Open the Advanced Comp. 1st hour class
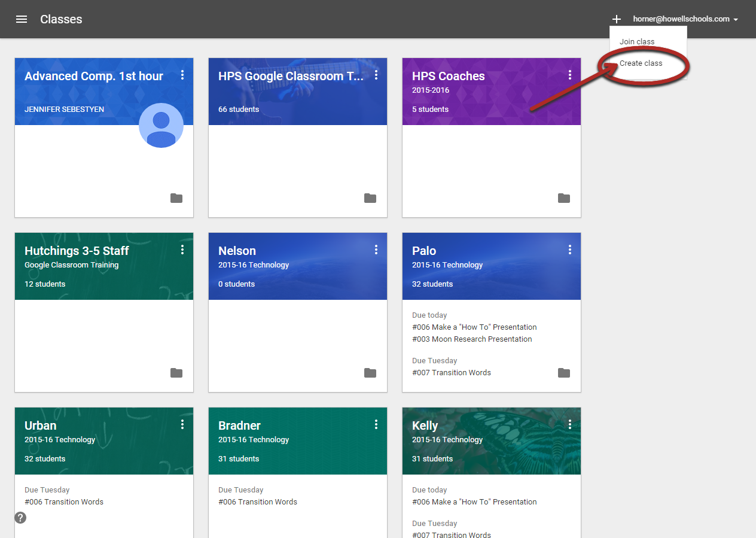 coord(94,76)
